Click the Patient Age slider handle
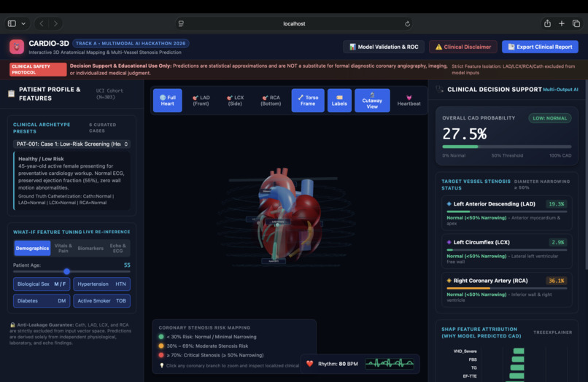Image resolution: width=588 pixels, height=382 pixels. tap(66, 271)
